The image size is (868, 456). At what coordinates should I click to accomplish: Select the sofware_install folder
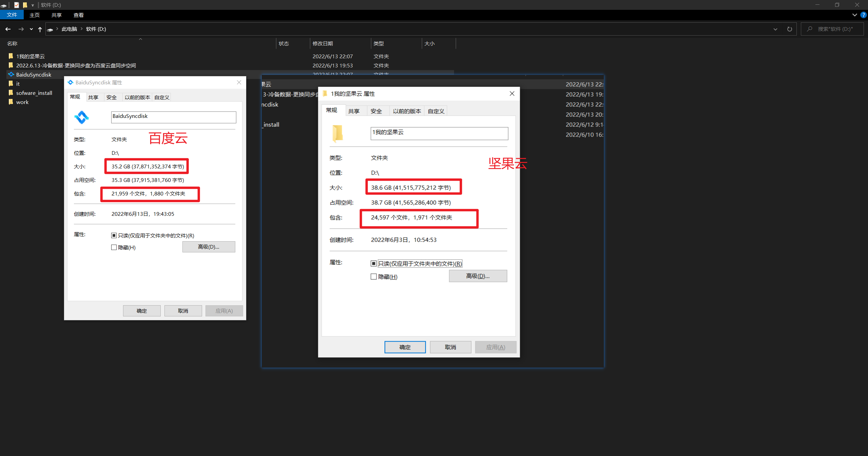click(x=34, y=93)
